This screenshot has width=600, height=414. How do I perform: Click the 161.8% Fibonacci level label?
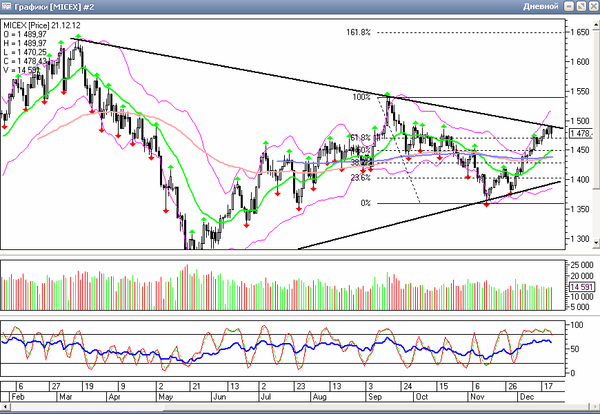point(359,33)
